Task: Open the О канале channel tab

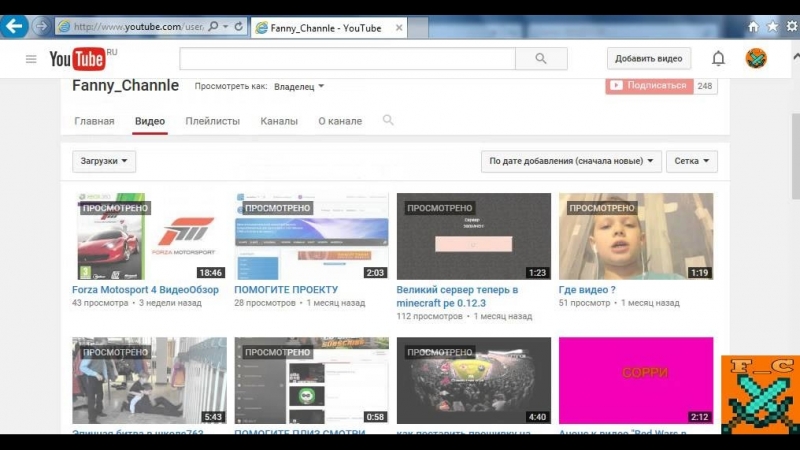Action: click(x=340, y=121)
